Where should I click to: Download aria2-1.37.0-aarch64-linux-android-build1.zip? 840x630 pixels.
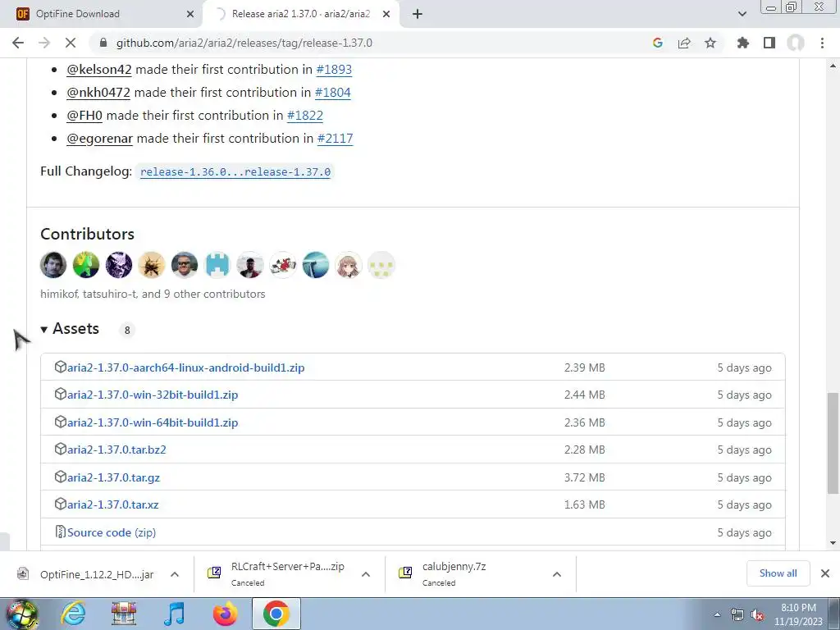[186, 368]
